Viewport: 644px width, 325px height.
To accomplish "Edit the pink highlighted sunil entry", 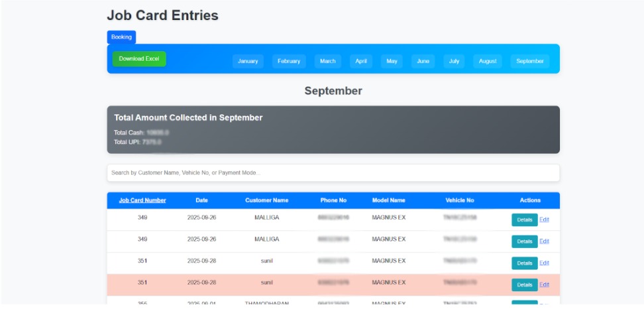I will pos(544,285).
